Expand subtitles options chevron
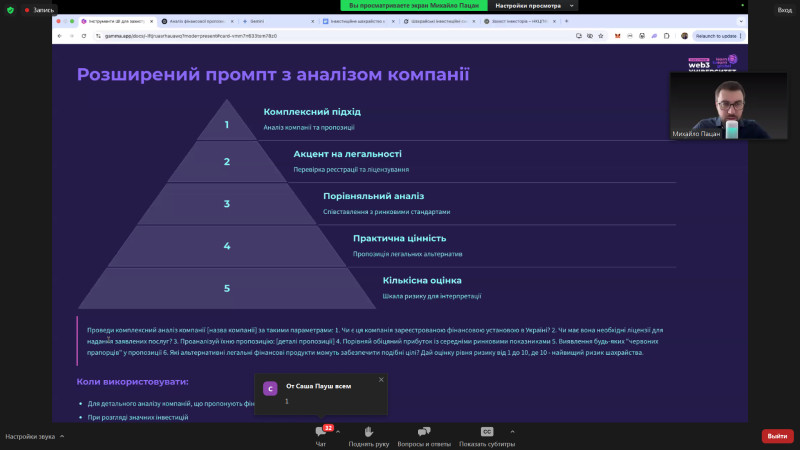Viewport: 800px width, 450px height. [513, 432]
